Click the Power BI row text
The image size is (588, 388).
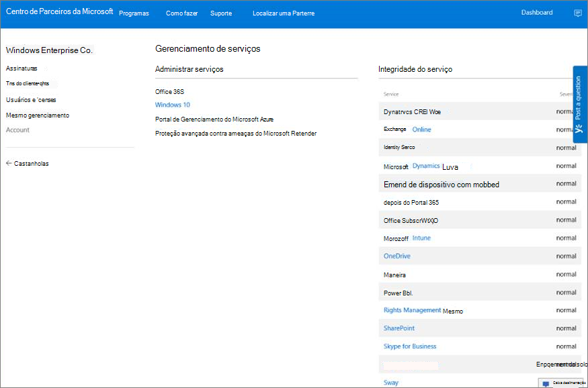(398, 293)
